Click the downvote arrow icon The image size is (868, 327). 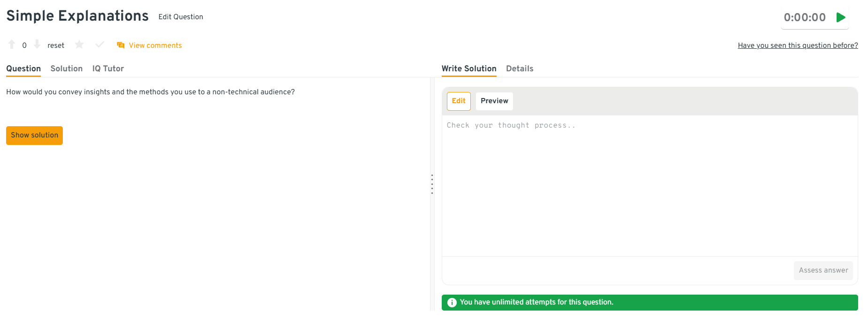pyautogui.click(x=37, y=45)
